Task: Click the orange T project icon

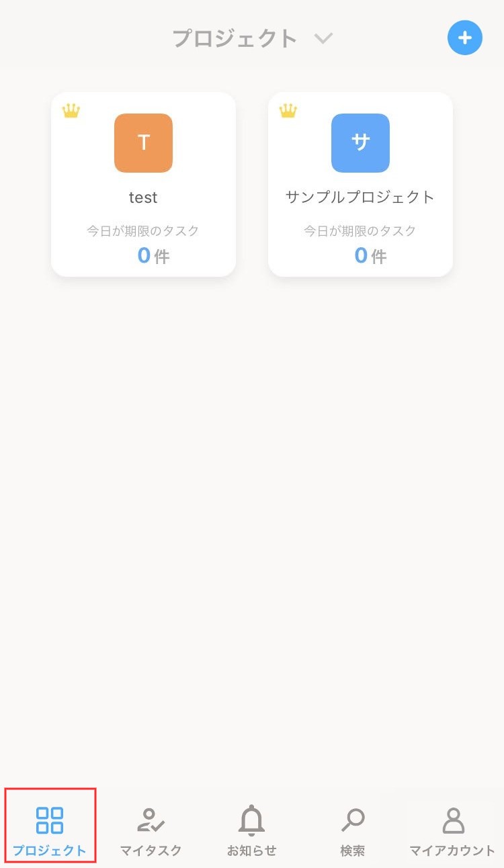Action: (x=143, y=142)
